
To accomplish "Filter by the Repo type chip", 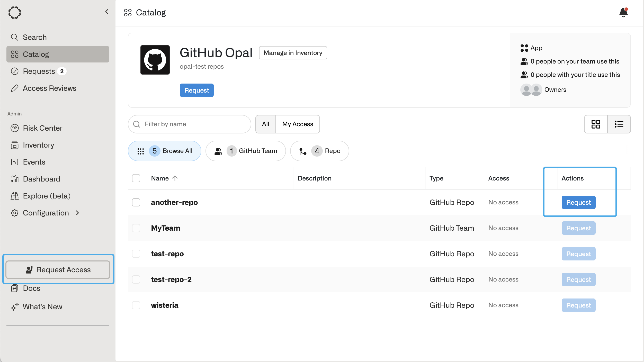I will click(x=319, y=151).
